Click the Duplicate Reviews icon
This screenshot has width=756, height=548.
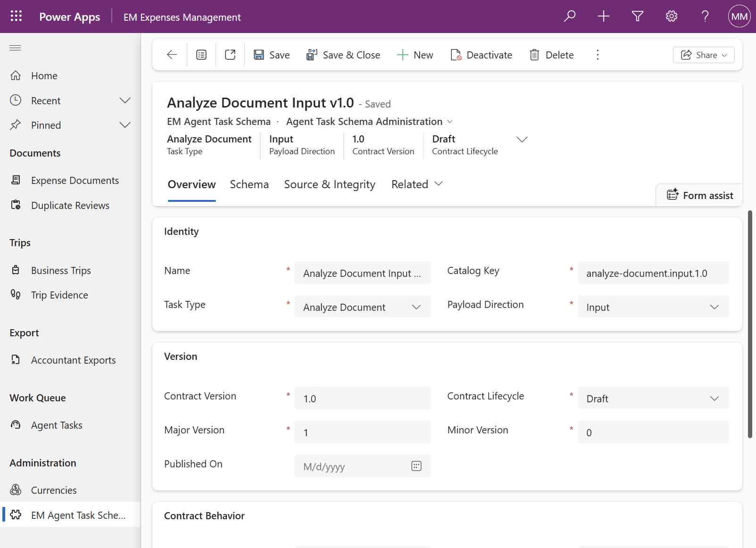tap(16, 205)
